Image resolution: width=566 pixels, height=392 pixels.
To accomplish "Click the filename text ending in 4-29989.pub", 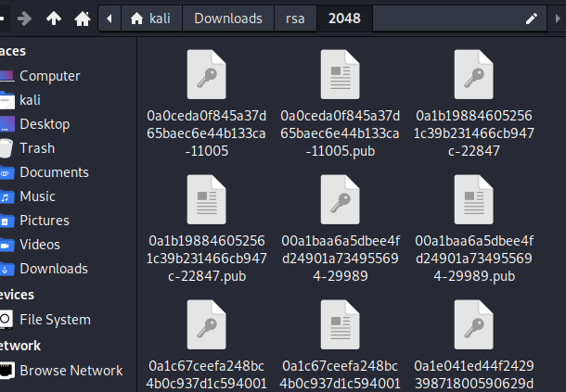I will [x=474, y=259].
